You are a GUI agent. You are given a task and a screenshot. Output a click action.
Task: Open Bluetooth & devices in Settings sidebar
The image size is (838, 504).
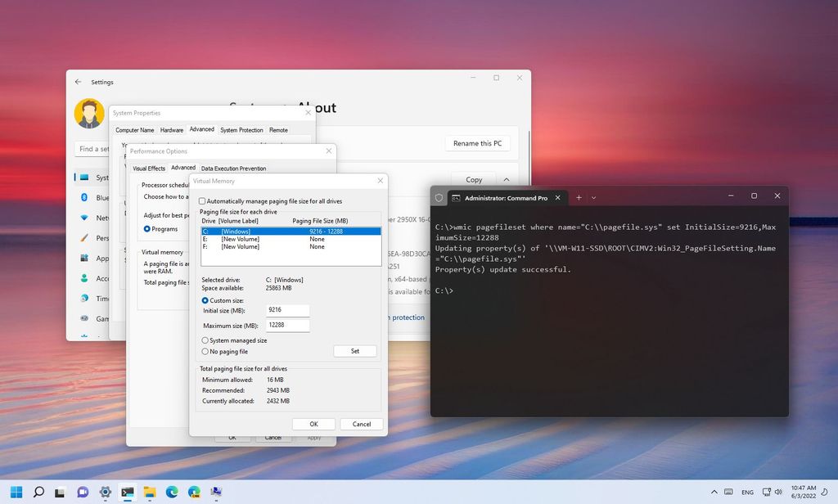85,197
